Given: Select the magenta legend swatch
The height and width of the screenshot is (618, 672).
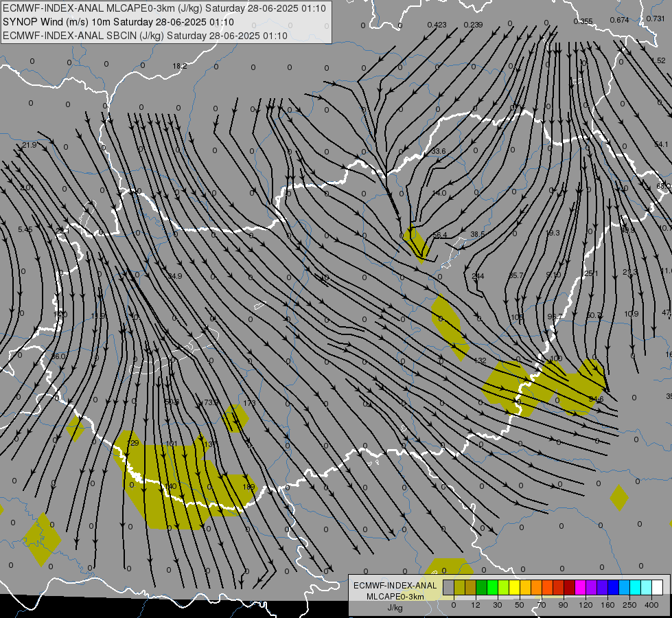Looking at the screenshot, I should [x=580, y=588].
